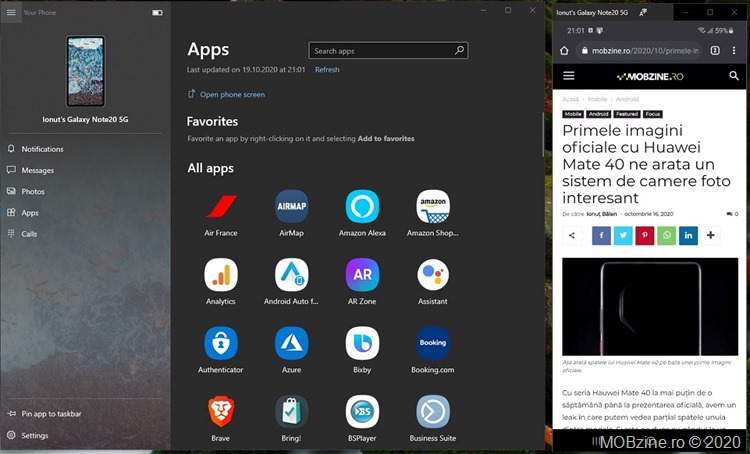Screen dimensions: 750x454
Task: Open author Ionuț Bălan link
Action: click(602, 214)
